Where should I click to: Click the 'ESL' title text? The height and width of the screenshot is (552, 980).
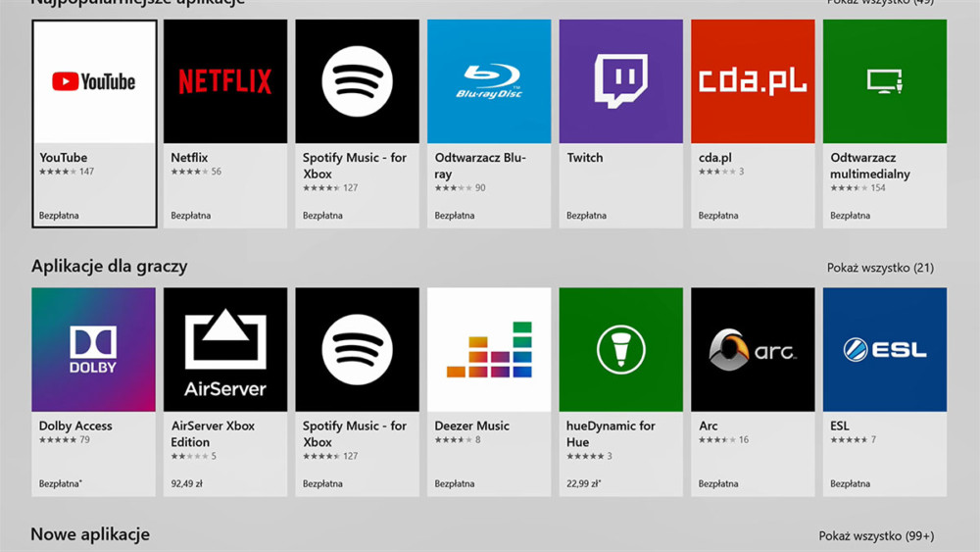pyautogui.click(x=840, y=426)
